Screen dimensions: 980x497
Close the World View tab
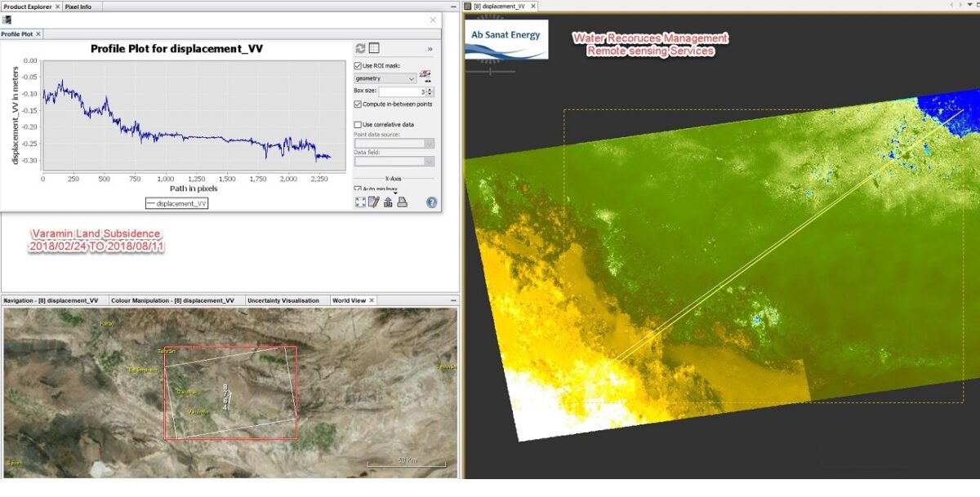tap(372, 300)
